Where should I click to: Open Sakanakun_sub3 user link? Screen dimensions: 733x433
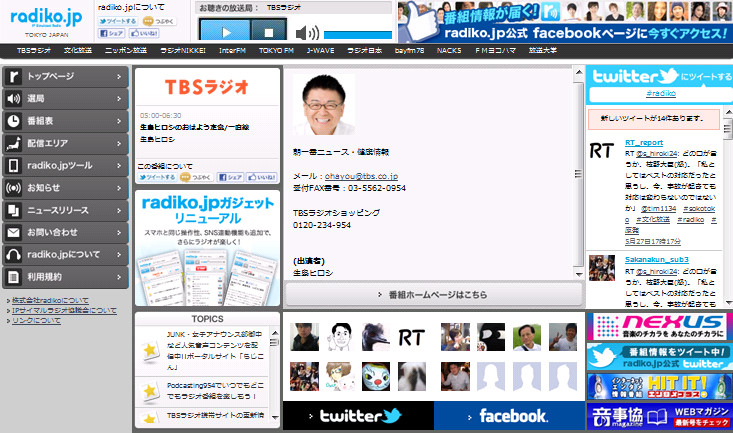[656, 260]
